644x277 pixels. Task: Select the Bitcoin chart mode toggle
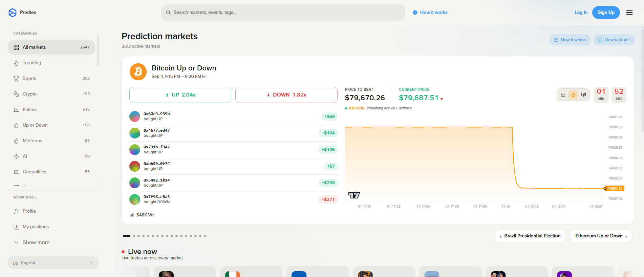coord(573,95)
